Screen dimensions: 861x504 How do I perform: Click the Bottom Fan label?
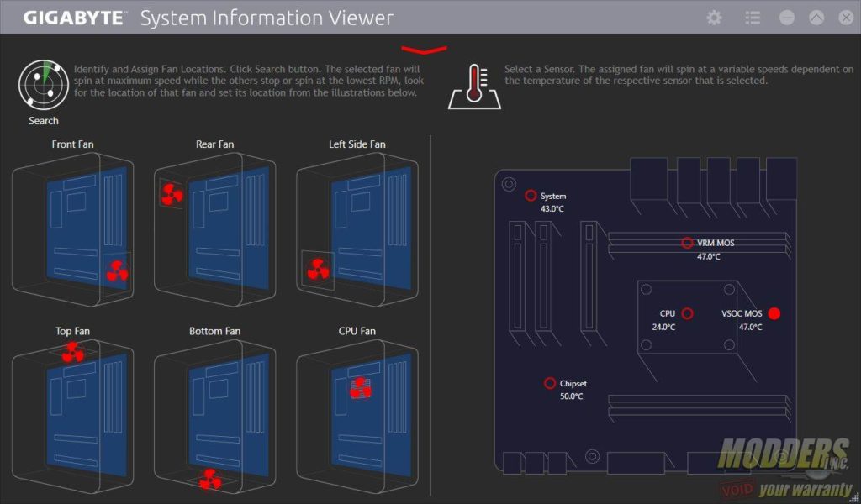click(x=214, y=331)
